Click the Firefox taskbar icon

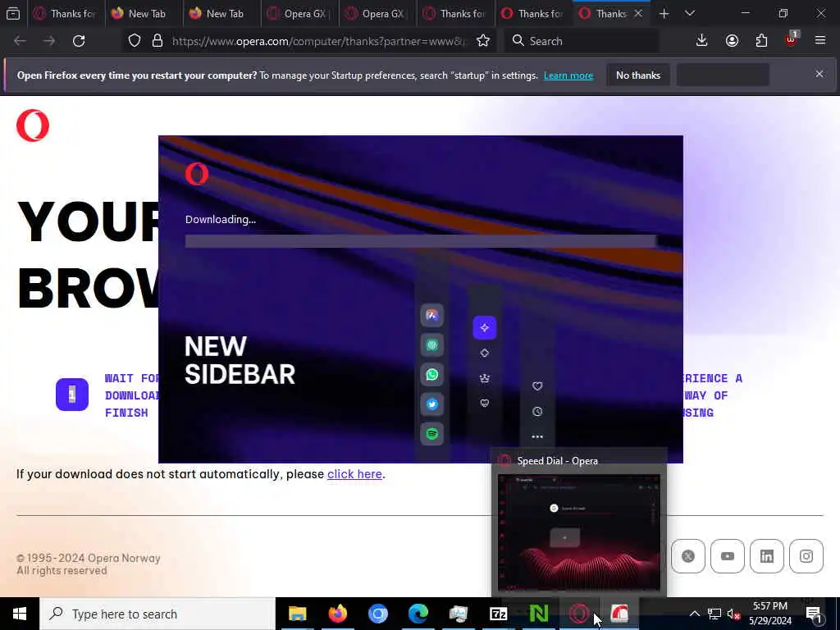point(337,614)
